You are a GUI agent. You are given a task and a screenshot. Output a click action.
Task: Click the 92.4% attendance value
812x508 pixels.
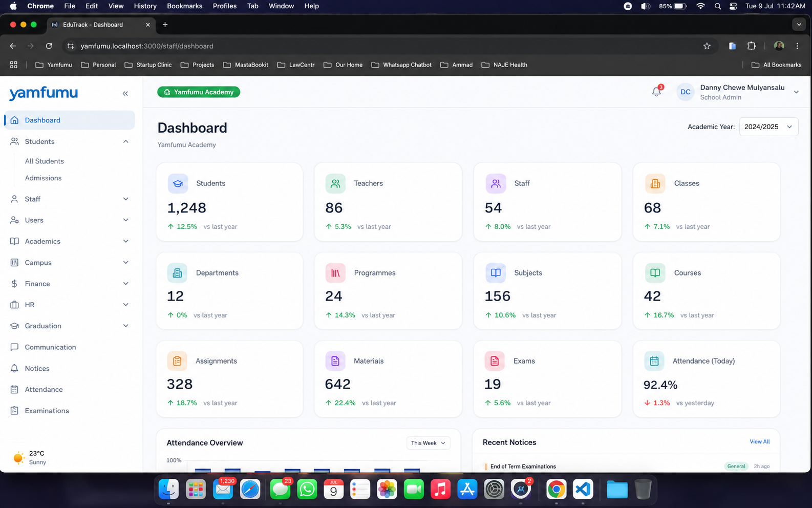point(660,385)
